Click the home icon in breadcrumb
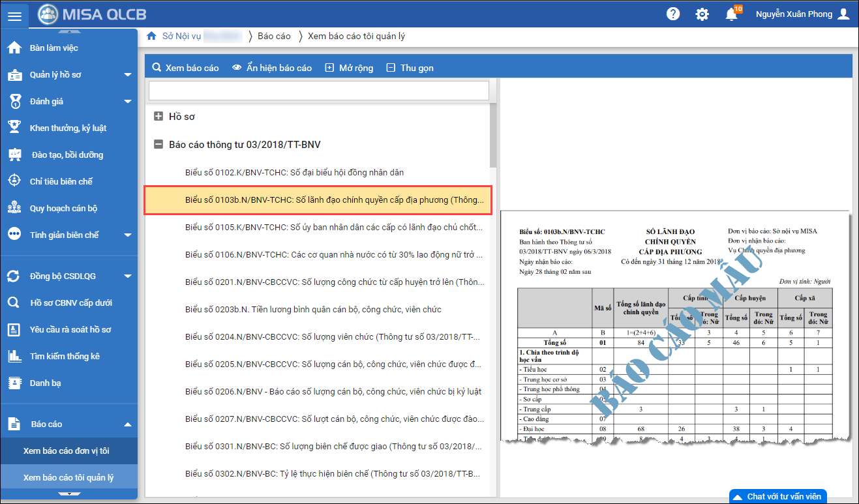 coord(151,36)
